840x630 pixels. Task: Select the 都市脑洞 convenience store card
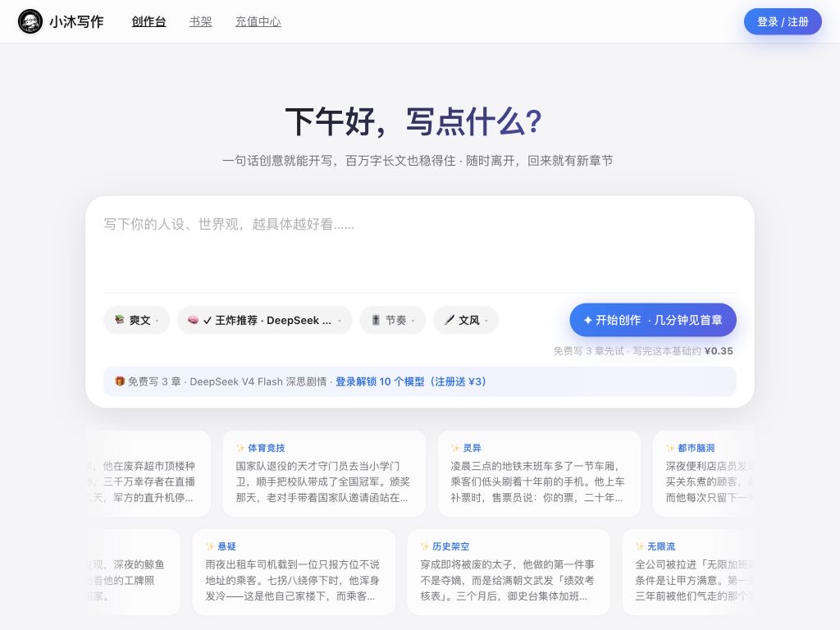tap(703, 473)
